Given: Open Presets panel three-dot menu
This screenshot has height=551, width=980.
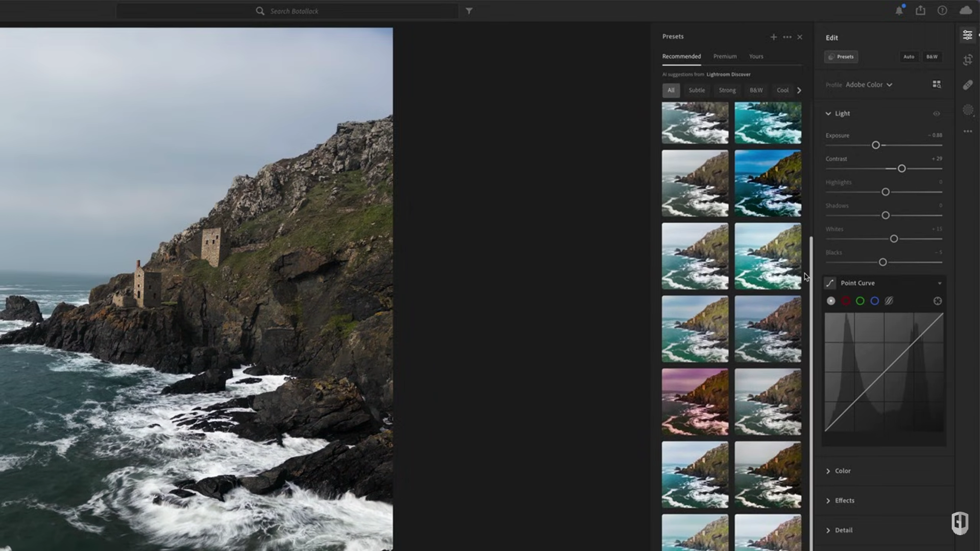Looking at the screenshot, I should (x=787, y=37).
